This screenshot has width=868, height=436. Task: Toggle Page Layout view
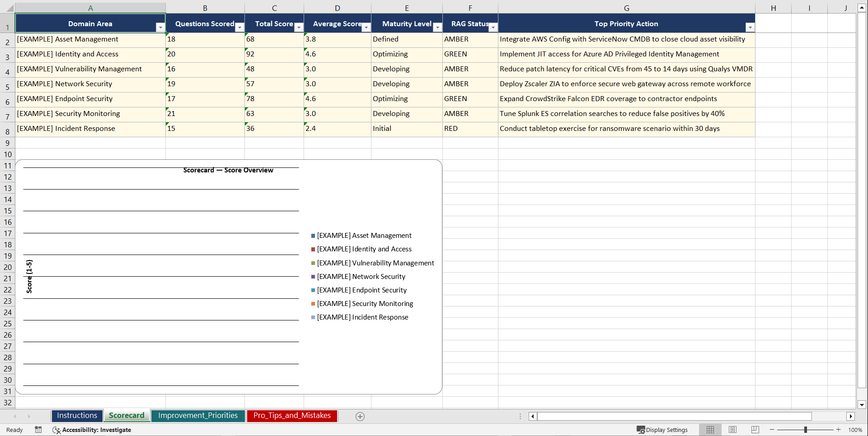click(x=732, y=430)
